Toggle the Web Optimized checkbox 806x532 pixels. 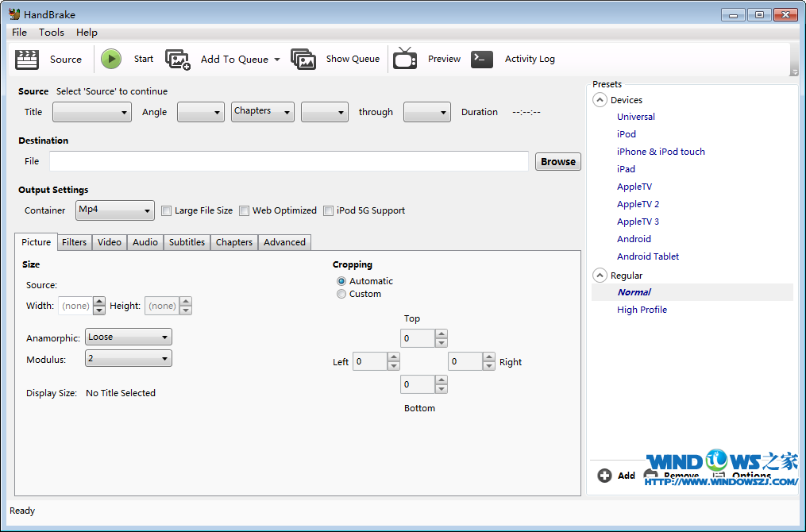245,211
